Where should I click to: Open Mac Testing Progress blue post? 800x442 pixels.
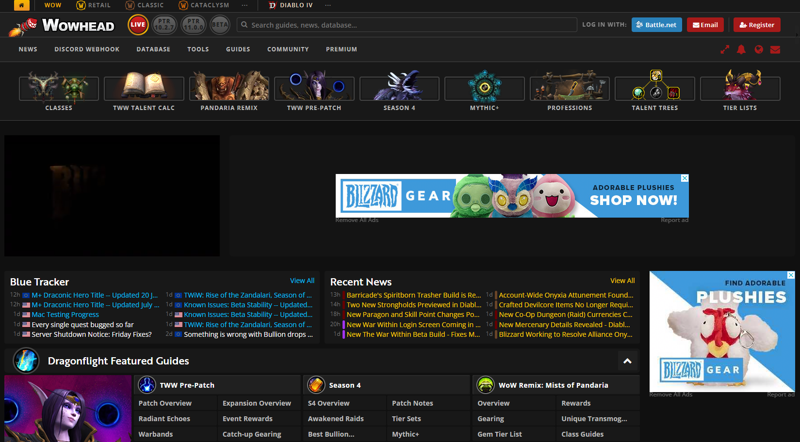click(x=65, y=314)
